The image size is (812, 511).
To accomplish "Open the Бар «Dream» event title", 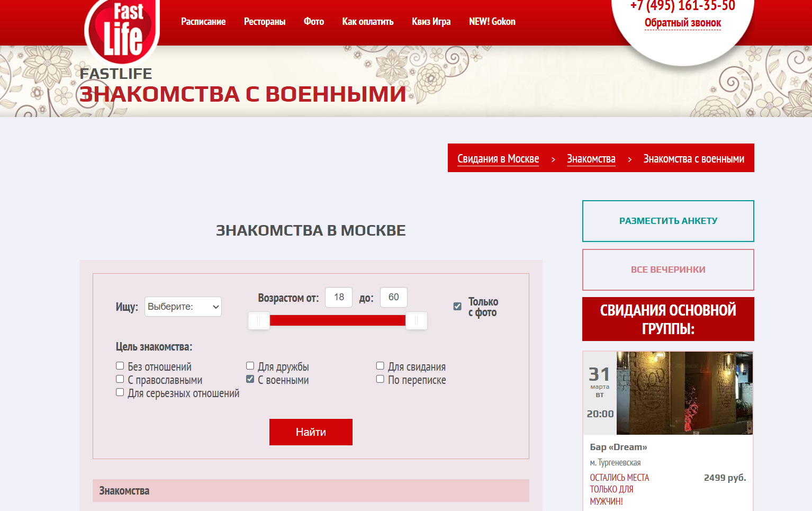I will click(x=618, y=447).
